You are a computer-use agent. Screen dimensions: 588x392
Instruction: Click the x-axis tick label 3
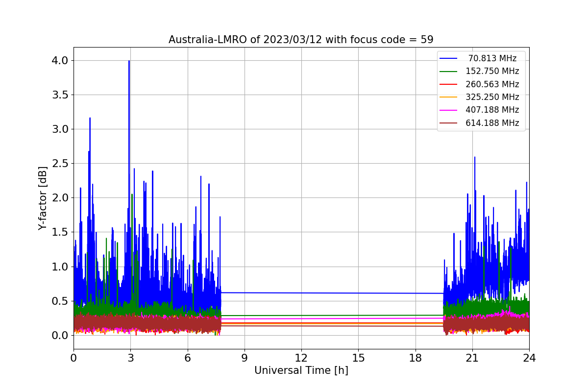click(x=130, y=358)
